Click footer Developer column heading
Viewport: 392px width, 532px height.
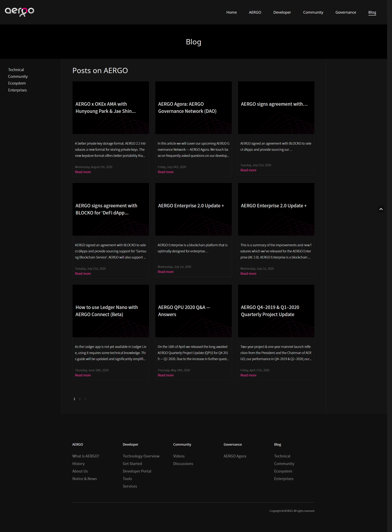pyautogui.click(x=130, y=444)
